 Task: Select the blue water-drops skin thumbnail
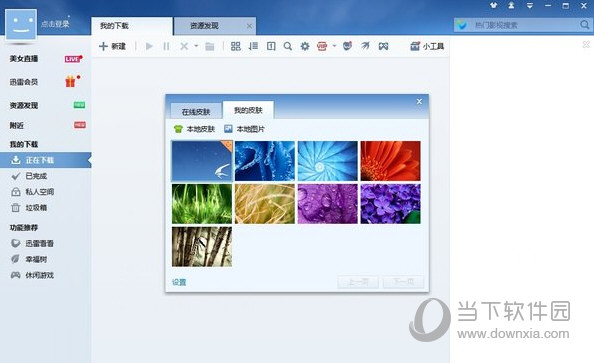(x=265, y=161)
